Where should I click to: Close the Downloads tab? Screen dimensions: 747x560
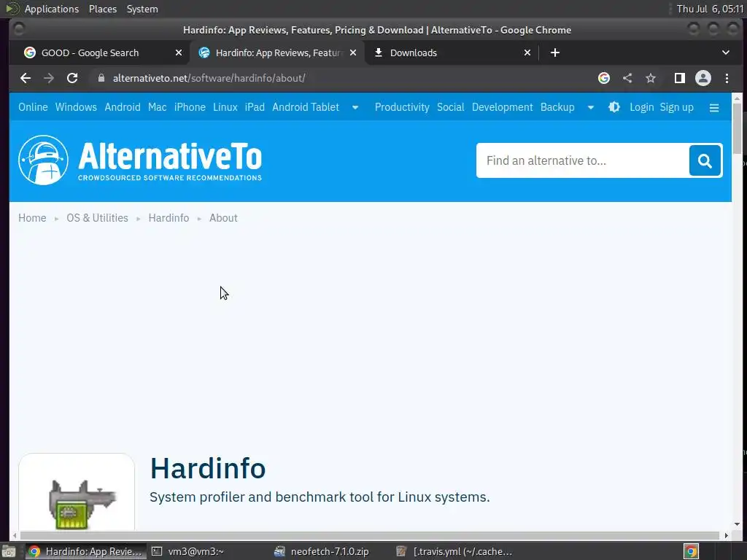click(527, 52)
